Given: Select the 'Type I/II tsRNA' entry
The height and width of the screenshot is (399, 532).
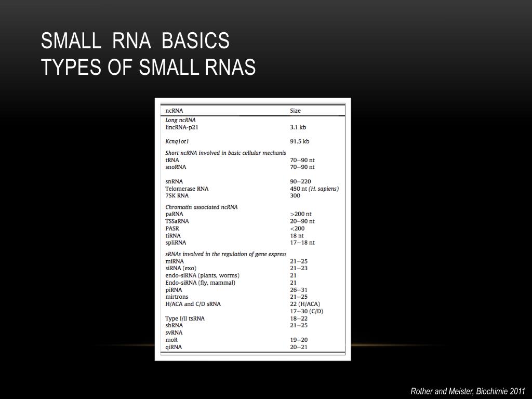Looking at the screenshot, I should (185, 318).
